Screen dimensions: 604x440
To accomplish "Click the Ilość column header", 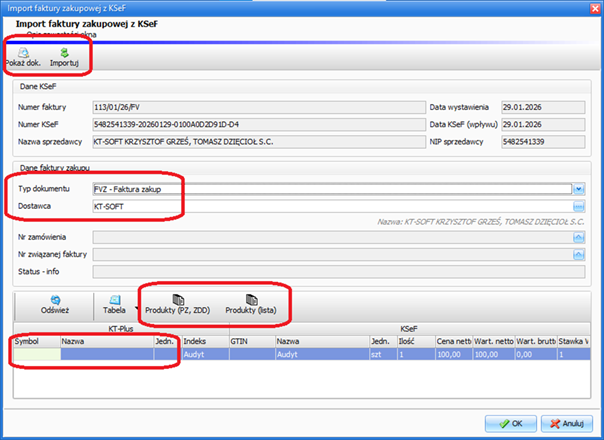I will pyautogui.click(x=416, y=341).
